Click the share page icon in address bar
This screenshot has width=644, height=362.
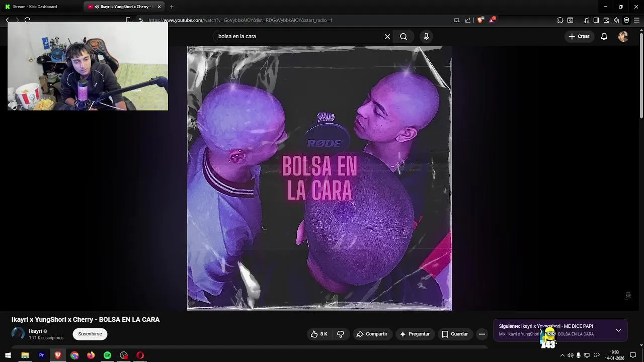point(468,20)
